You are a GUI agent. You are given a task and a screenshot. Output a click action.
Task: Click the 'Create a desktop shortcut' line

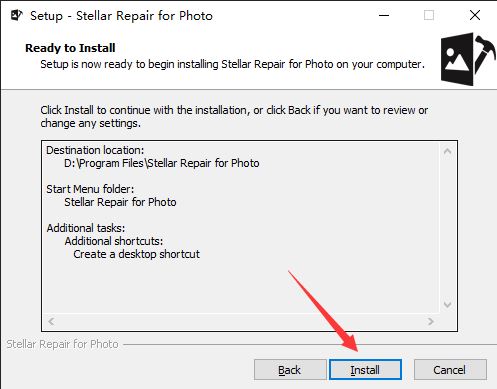tap(137, 254)
